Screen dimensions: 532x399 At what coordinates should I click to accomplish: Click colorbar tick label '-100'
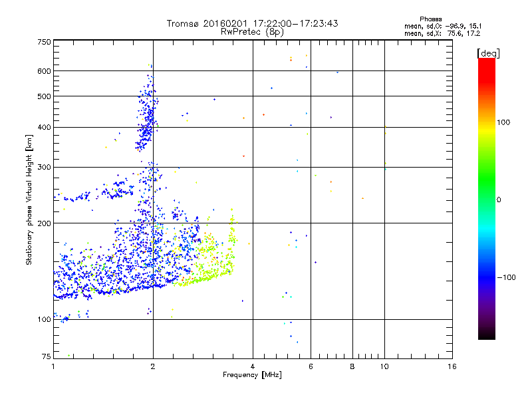[x=506, y=277]
